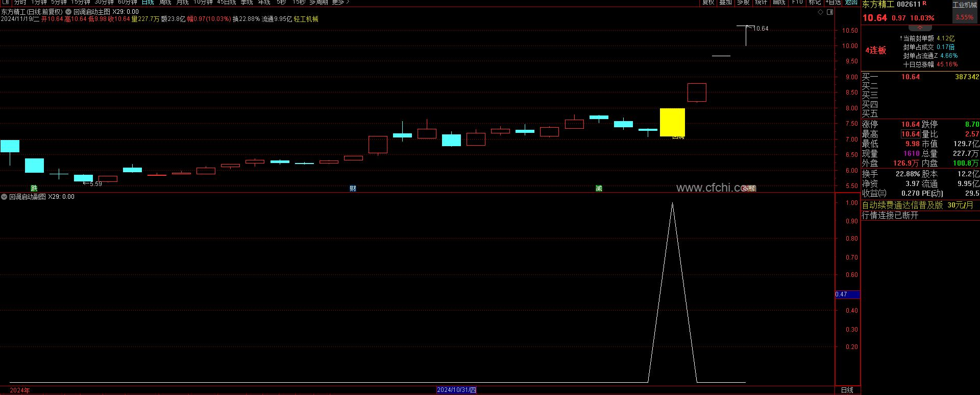This screenshot has height=395, width=980.
Task: Click the yellow highlighted candlestick
Action: (672, 122)
